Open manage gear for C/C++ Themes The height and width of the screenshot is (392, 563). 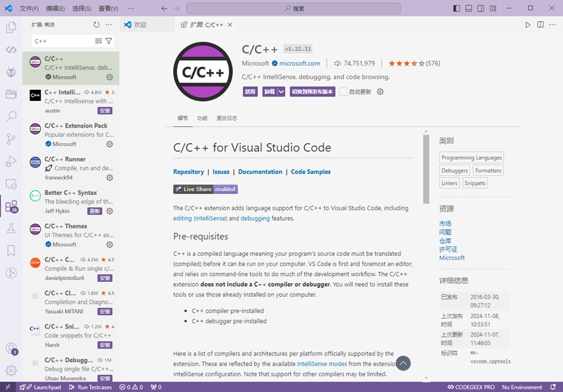(x=109, y=245)
